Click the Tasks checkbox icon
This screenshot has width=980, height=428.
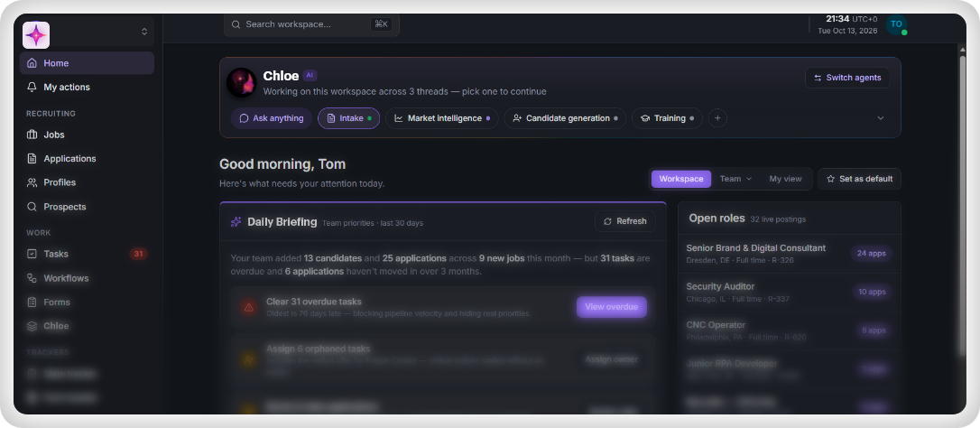pos(32,254)
